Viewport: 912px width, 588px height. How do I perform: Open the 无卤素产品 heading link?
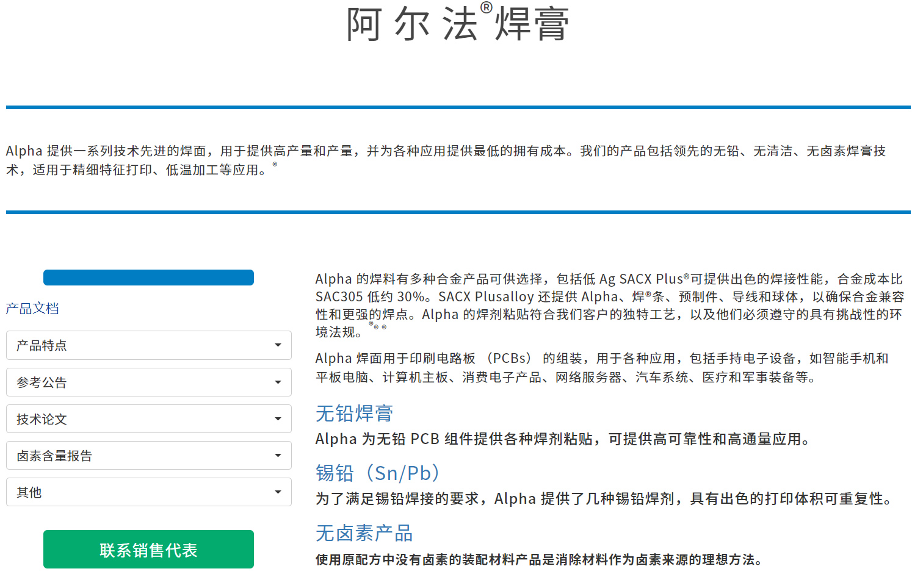364,533
